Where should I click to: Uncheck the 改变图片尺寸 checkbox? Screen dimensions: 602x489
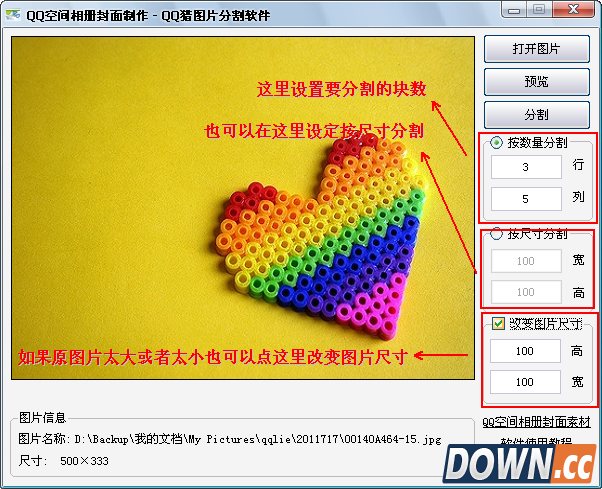498,324
